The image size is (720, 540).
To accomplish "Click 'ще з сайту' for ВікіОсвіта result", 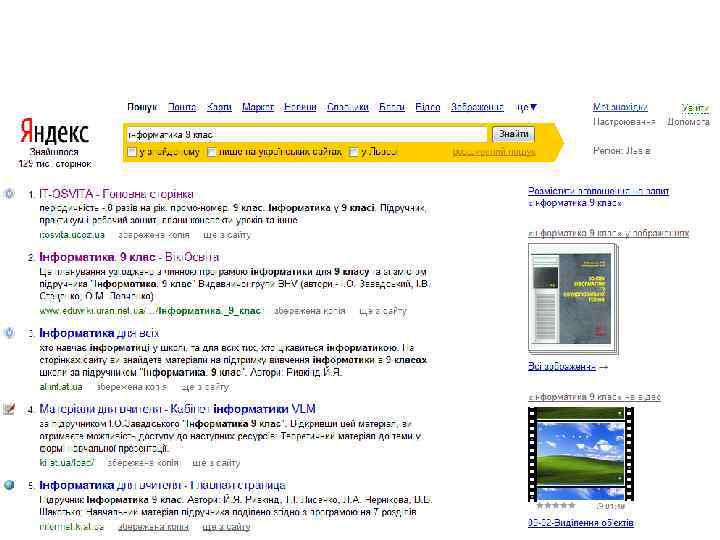I will point(383,311).
